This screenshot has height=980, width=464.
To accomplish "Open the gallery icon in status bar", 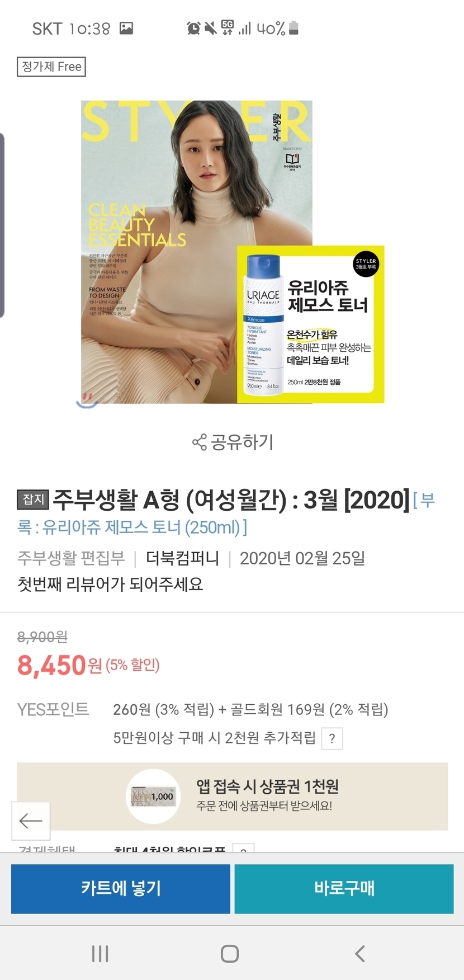I will click(126, 28).
